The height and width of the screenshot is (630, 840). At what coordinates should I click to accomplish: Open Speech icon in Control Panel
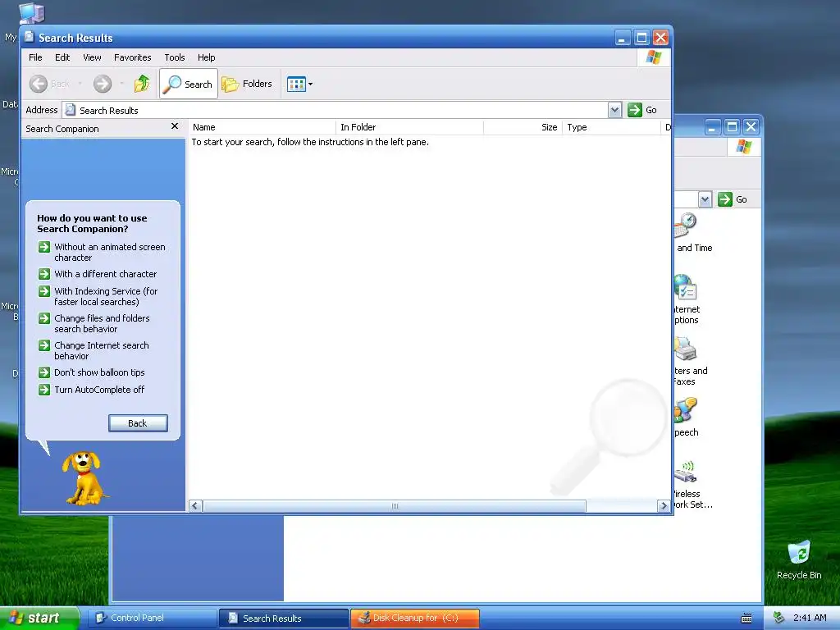(x=687, y=418)
